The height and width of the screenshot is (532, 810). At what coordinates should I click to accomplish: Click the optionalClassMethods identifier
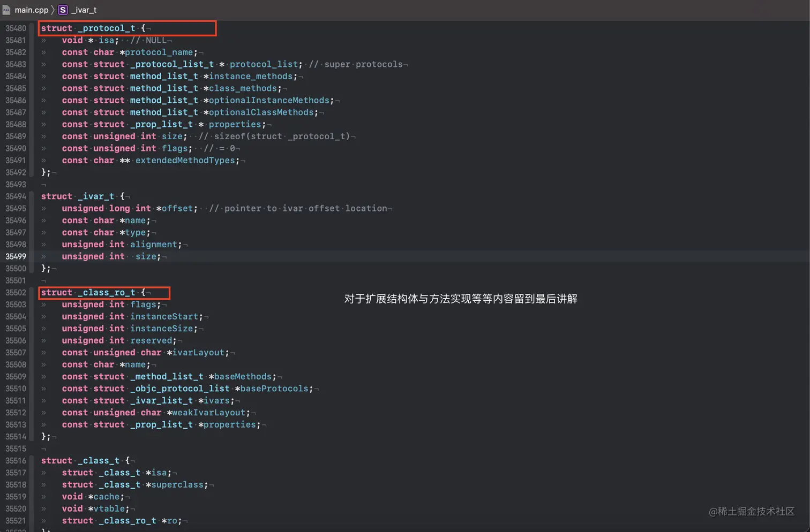point(261,112)
